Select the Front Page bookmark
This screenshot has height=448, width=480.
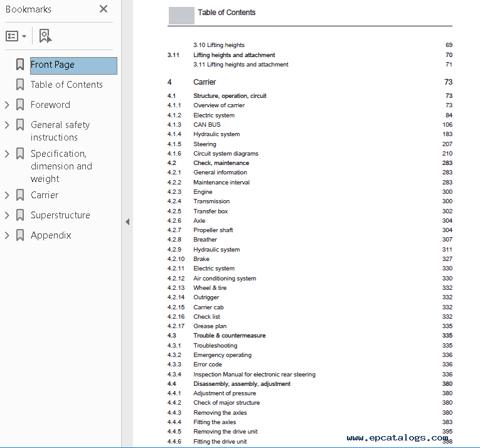pyautogui.click(x=73, y=65)
